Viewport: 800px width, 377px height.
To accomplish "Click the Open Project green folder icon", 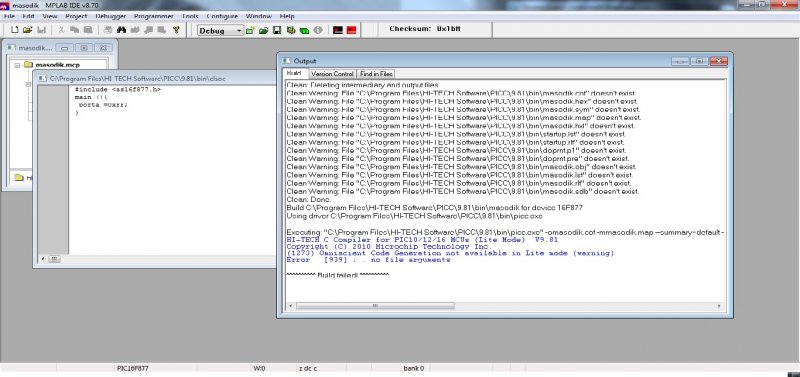I will [263, 31].
